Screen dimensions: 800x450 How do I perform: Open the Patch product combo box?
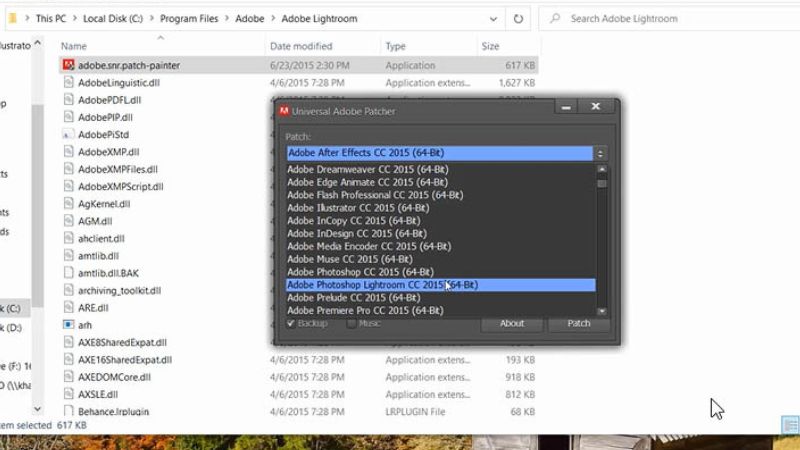[x=439, y=153]
